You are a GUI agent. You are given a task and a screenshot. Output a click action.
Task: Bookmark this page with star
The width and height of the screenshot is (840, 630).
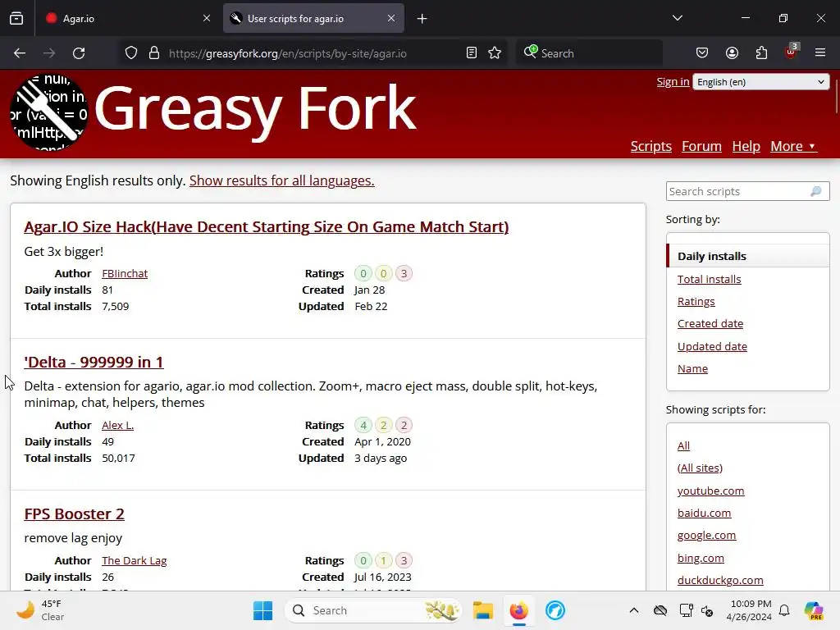point(495,53)
